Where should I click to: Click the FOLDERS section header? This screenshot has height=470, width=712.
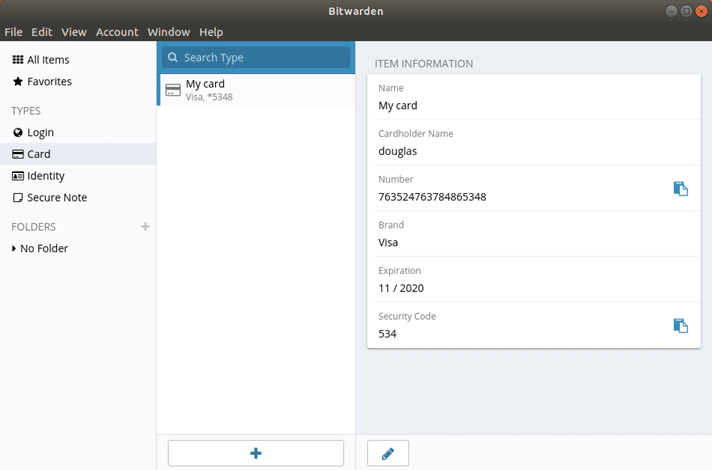pyautogui.click(x=34, y=227)
